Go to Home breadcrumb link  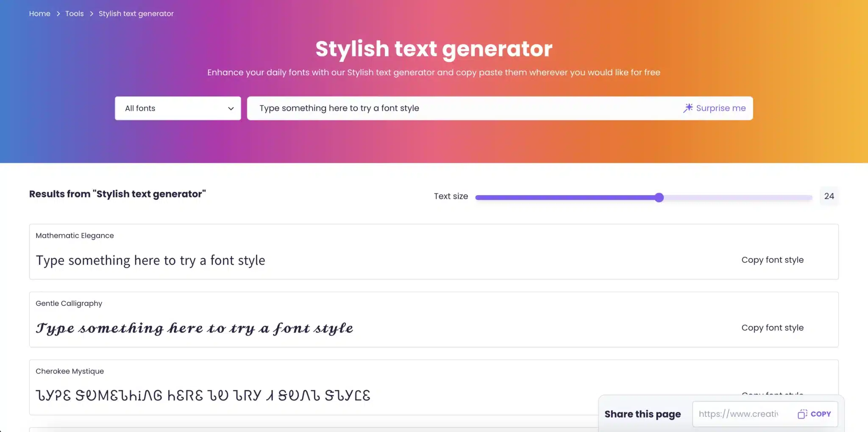click(x=40, y=14)
